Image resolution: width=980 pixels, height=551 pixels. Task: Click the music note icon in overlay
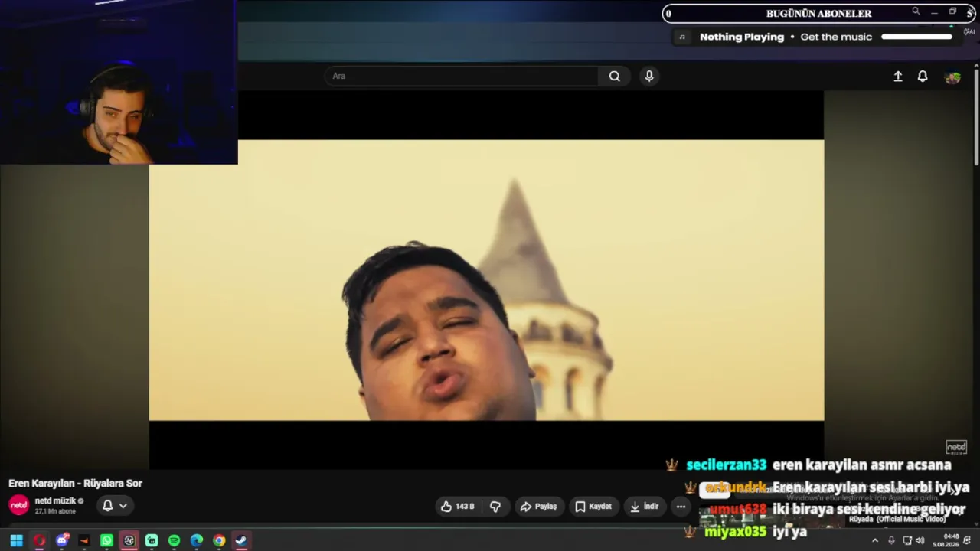682,37
